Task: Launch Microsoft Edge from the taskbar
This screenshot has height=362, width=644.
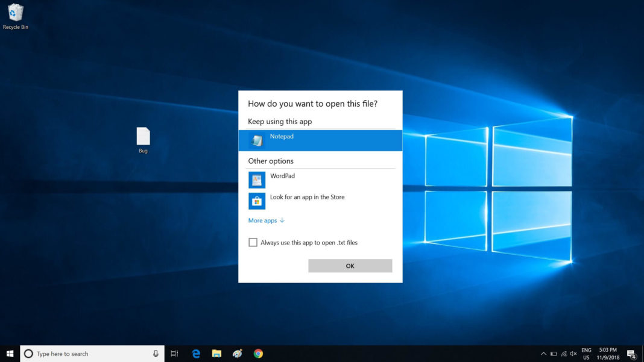Action: click(x=196, y=354)
